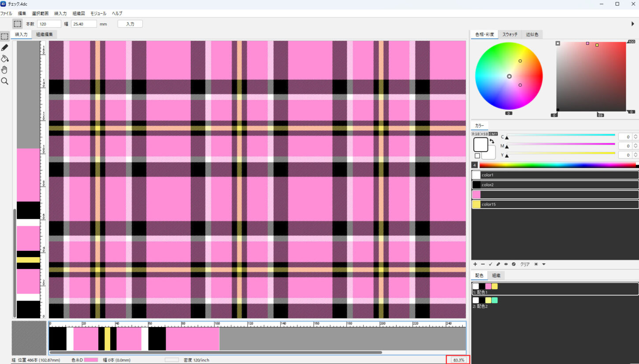Image resolution: width=639 pixels, height=364 pixels.
Task: Select the 配色2 color scheme
Action: pyautogui.click(x=555, y=303)
